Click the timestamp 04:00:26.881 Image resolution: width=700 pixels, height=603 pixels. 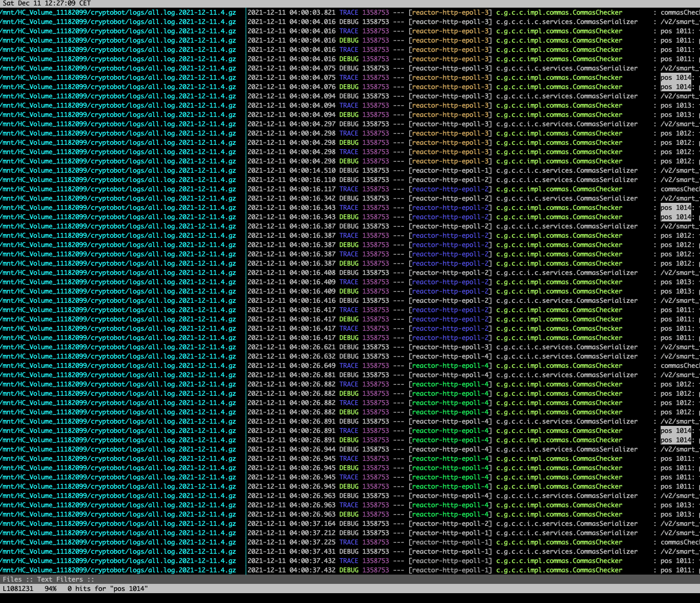coord(313,375)
